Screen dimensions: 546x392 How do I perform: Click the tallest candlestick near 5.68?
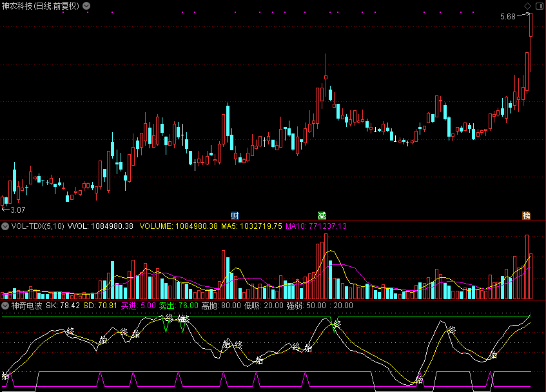531,26
